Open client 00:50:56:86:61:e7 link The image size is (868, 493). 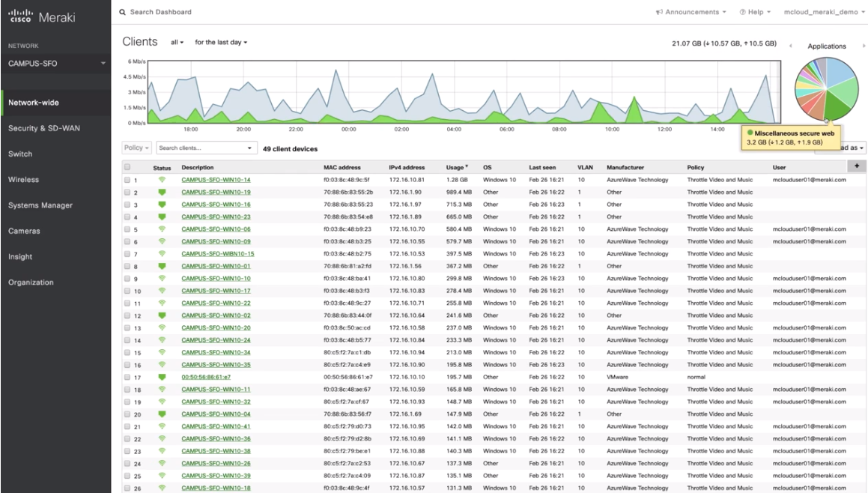(x=206, y=377)
